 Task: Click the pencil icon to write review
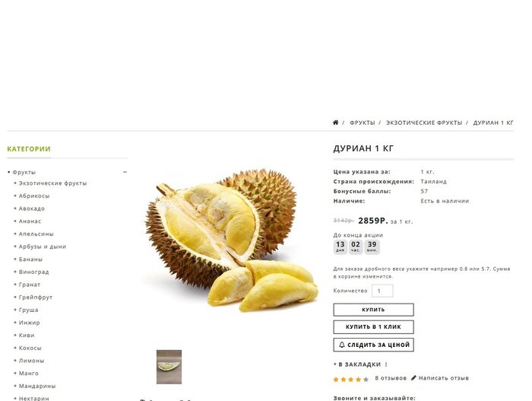tap(413, 378)
